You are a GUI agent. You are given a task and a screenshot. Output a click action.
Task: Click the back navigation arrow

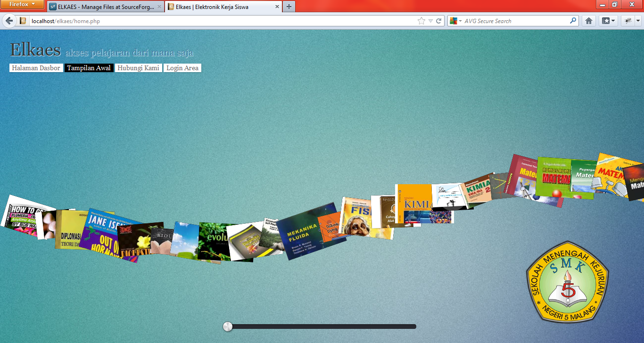[x=9, y=21]
